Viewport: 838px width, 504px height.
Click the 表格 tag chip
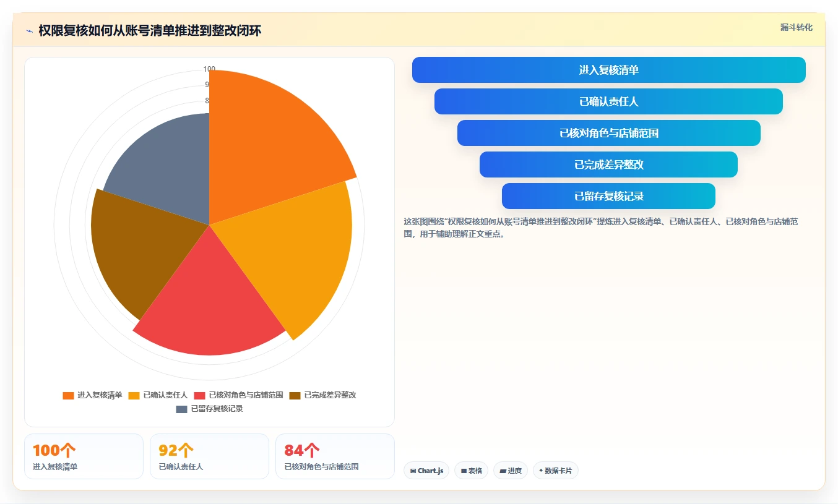(471, 471)
